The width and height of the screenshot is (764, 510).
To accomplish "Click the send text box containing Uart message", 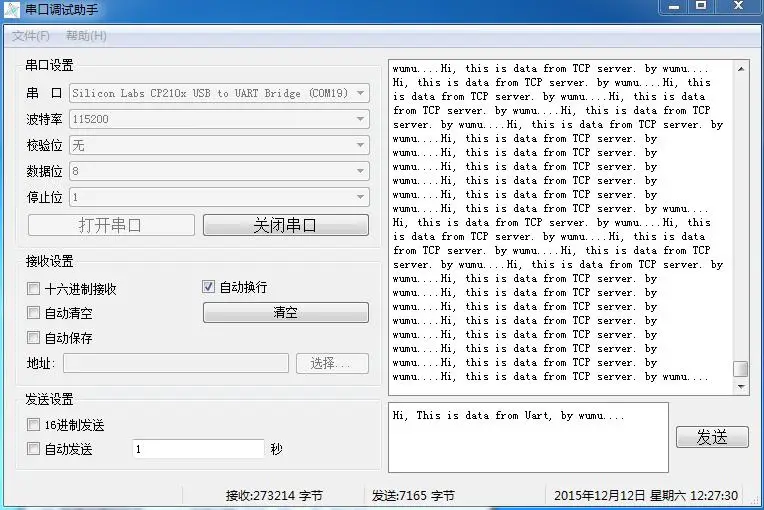I will [528, 437].
